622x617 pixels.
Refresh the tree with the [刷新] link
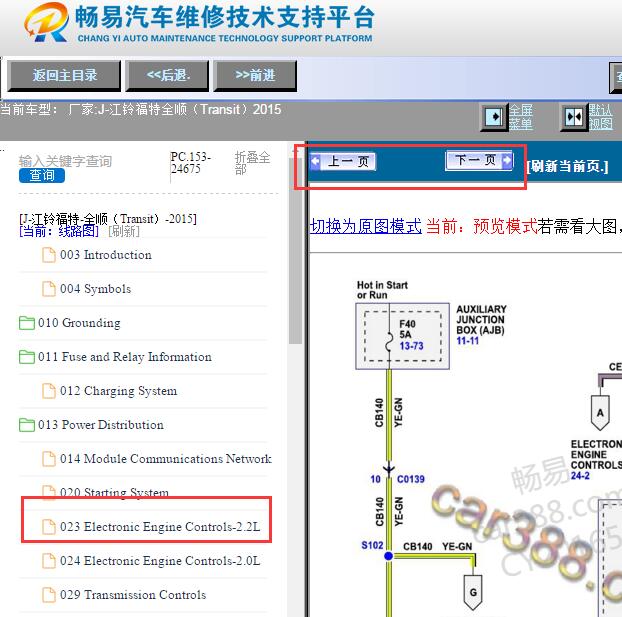click(x=124, y=231)
